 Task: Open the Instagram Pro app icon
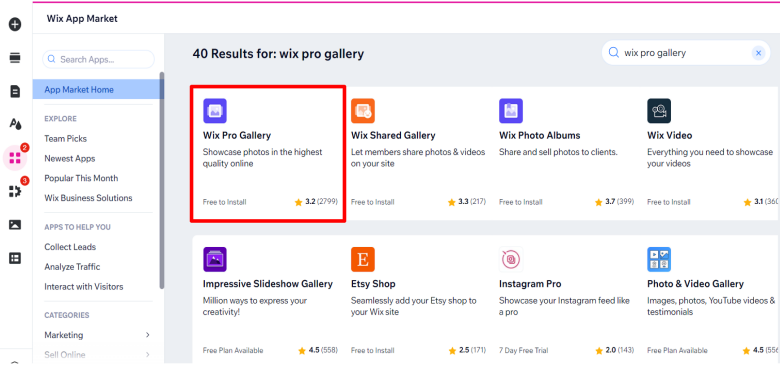[x=511, y=260]
